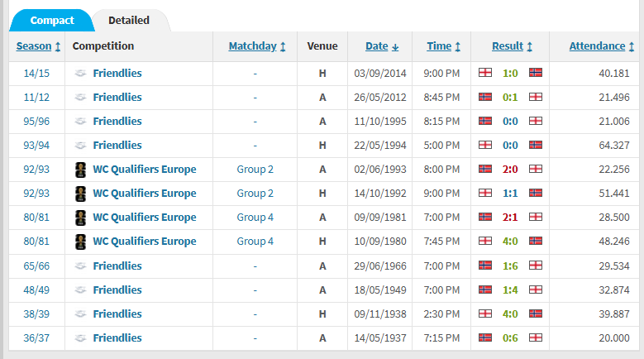Open Group 4 matchday link for 09/09/1981
The image size is (644, 359).
point(255,218)
